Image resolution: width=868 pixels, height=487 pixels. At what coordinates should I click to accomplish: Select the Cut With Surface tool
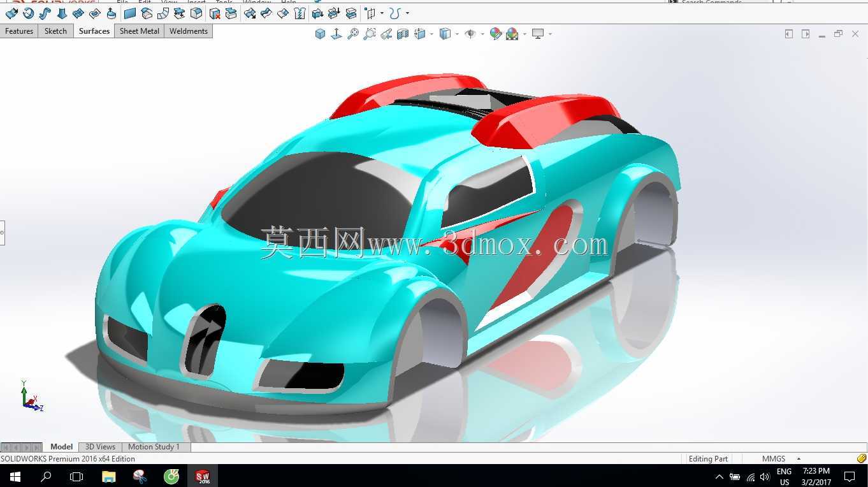click(x=351, y=13)
